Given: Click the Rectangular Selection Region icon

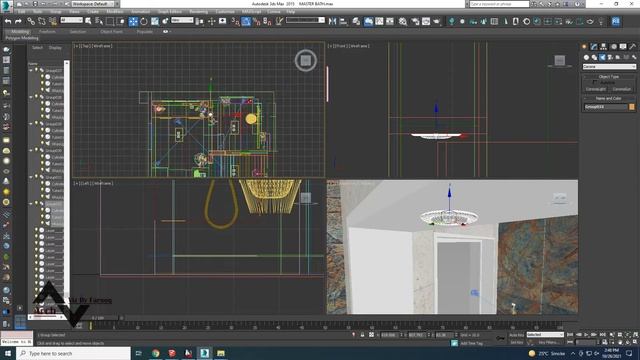Looking at the screenshot, I should point(110,21).
